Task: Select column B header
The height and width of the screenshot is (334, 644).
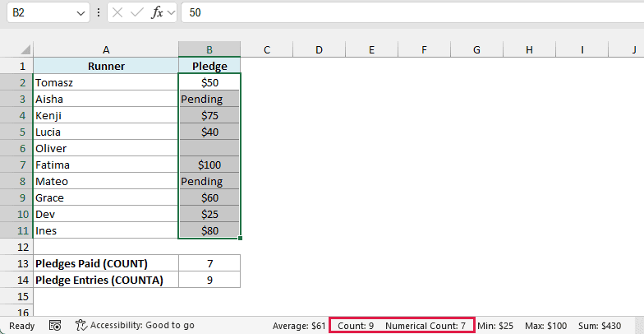Action: pos(209,50)
